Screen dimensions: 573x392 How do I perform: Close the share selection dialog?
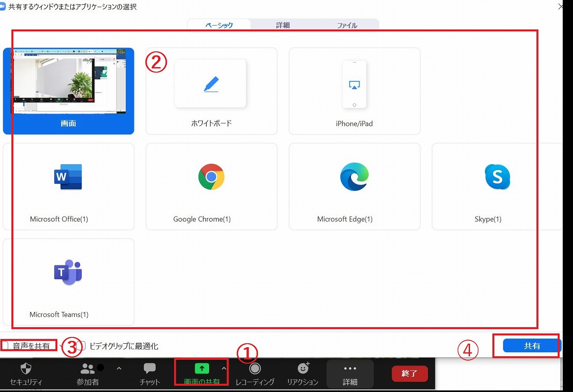pos(560,7)
